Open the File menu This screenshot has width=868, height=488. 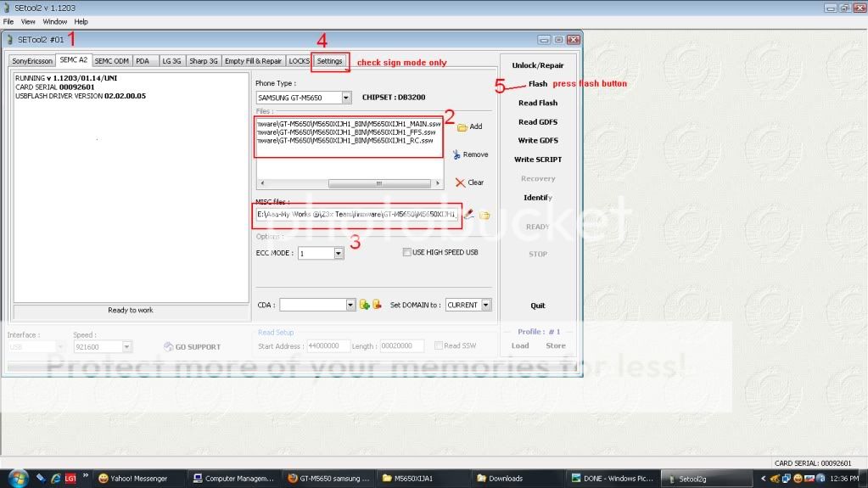click(x=8, y=21)
